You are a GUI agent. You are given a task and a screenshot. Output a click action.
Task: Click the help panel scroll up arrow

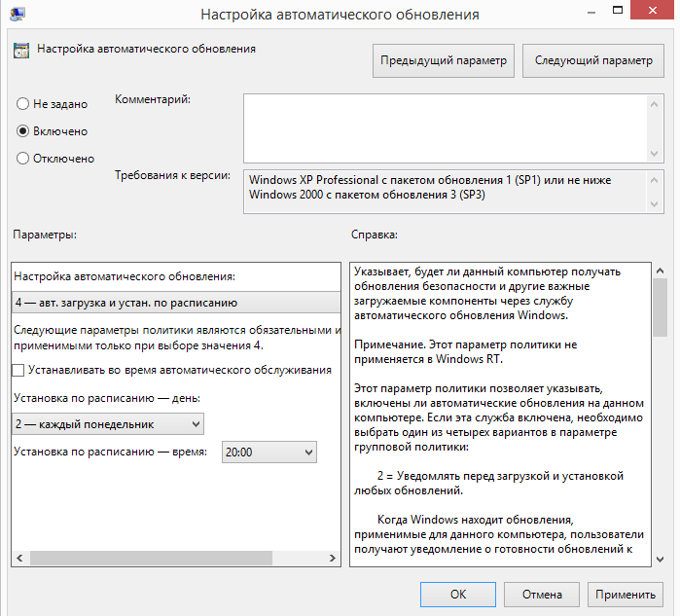pyautogui.click(x=660, y=272)
